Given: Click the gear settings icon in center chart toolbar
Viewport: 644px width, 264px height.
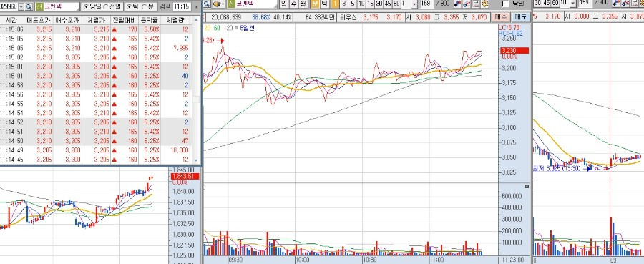Looking at the screenshot, I should tap(484, 4).
